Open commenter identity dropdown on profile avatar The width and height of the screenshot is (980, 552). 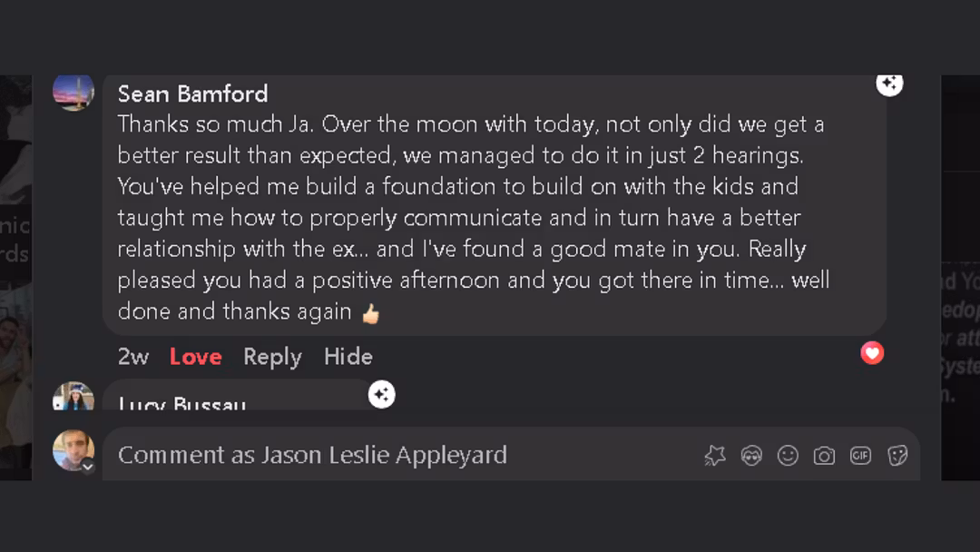[x=88, y=467]
